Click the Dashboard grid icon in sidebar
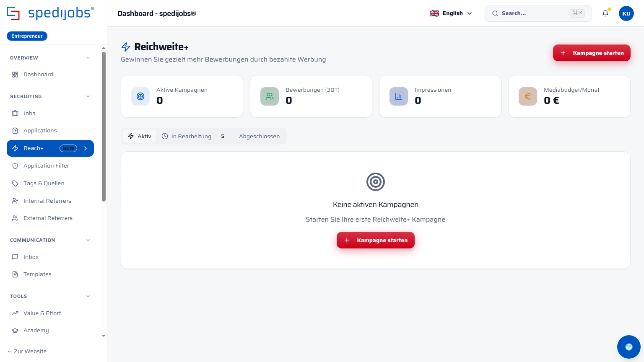Image resolution: width=644 pixels, height=362 pixels. [15, 75]
